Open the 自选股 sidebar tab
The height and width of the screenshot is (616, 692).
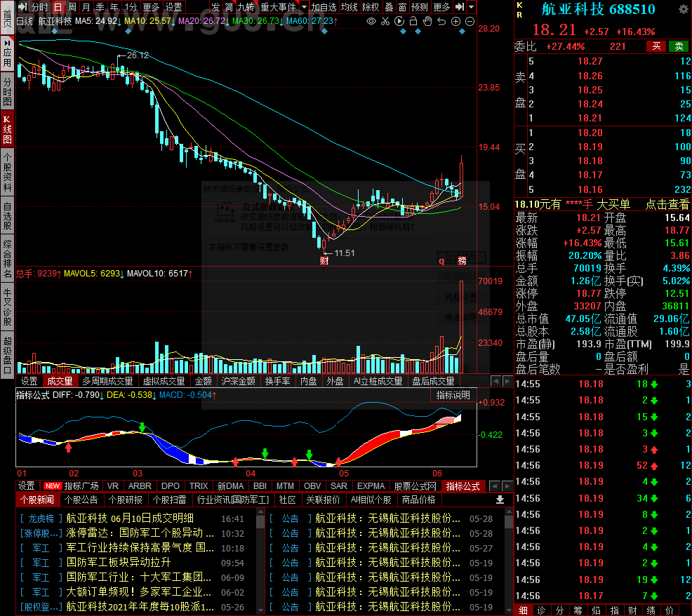pos(7,216)
